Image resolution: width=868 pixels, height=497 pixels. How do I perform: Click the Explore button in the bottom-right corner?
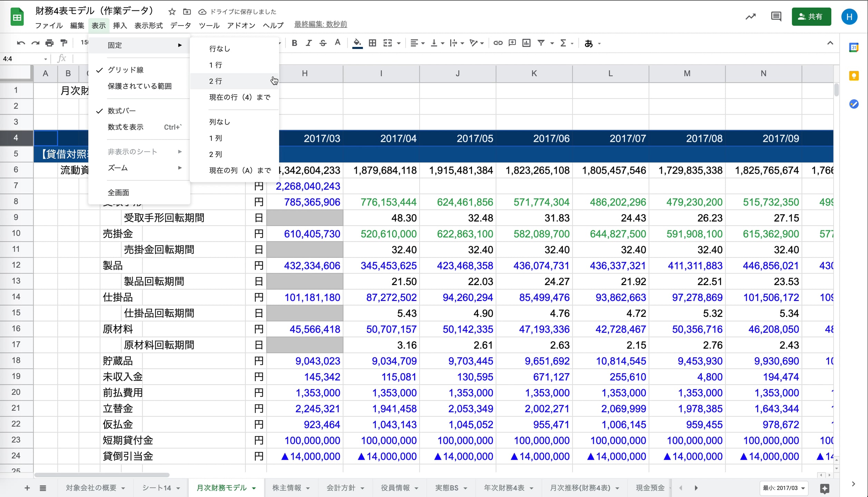click(824, 488)
